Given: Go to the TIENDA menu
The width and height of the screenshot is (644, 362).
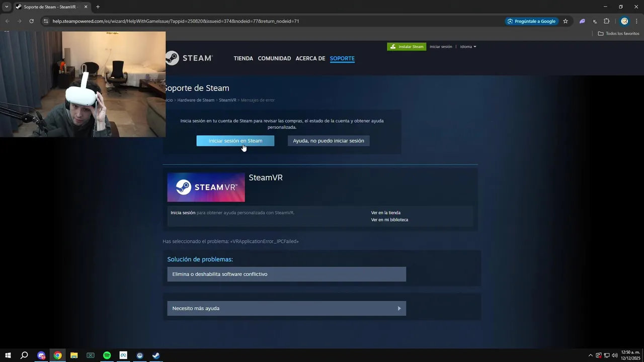Looking at the screenshot, I should coord(244,58).
